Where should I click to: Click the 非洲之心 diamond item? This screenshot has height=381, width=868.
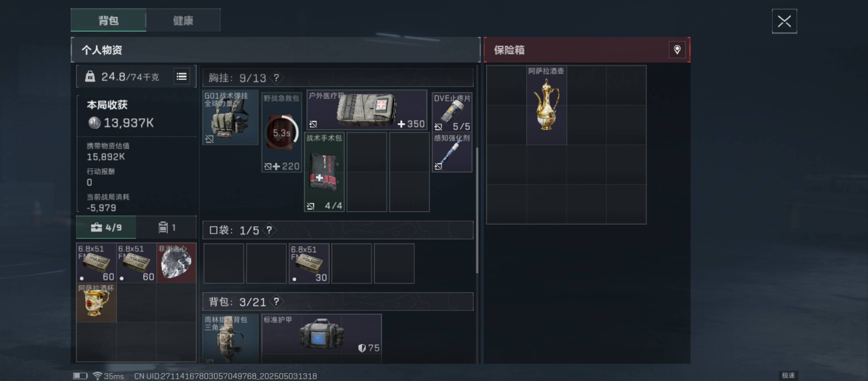(176, 262)
